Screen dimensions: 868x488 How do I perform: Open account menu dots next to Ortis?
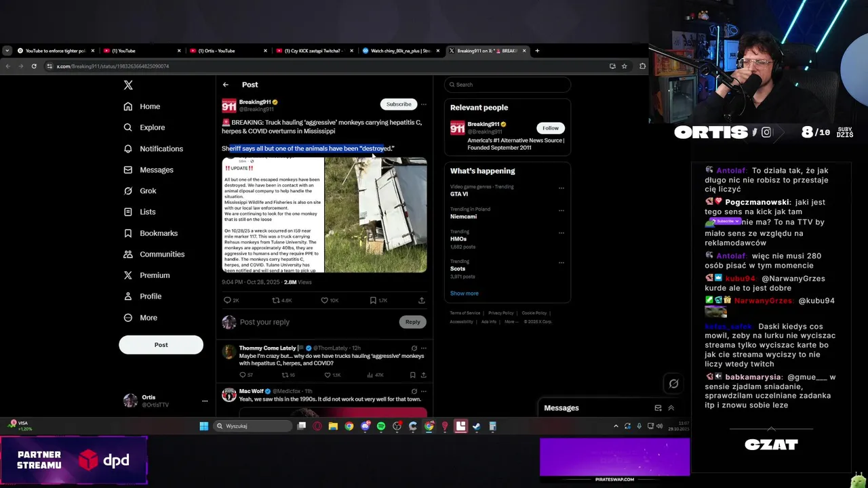coord(205,401)
